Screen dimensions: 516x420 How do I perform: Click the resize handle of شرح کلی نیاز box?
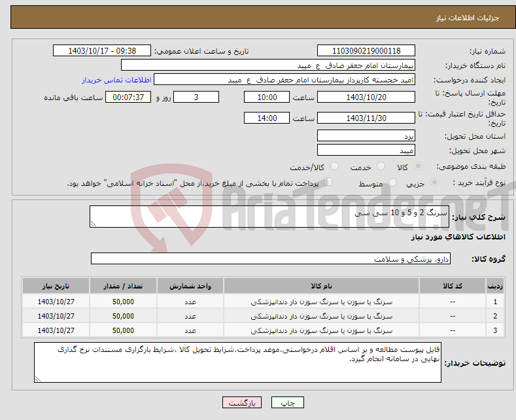(x=94, y=224)
